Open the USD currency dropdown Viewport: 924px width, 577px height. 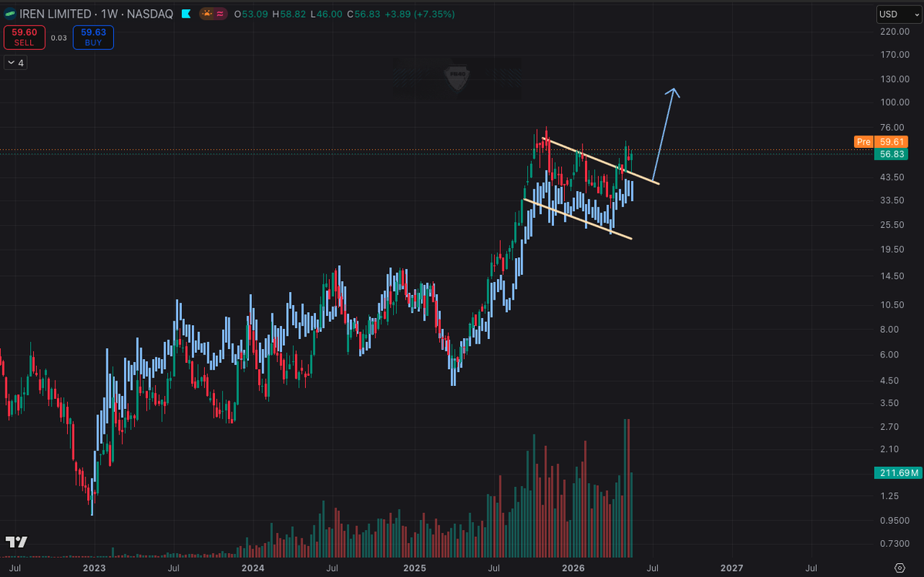[x=899, y=14]
